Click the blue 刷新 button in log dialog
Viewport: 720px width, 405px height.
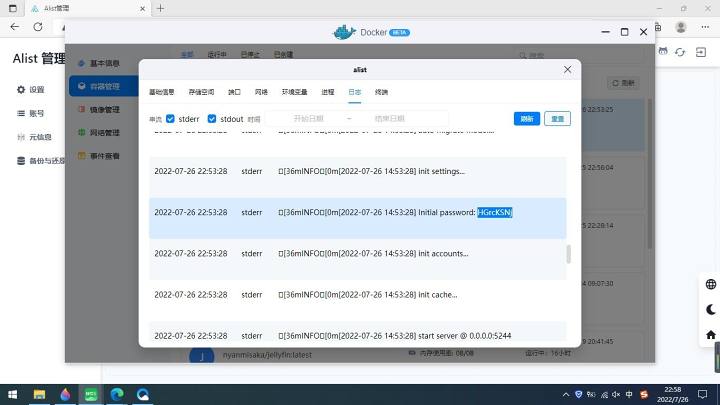pyautogui.click(x=527, y=119)
